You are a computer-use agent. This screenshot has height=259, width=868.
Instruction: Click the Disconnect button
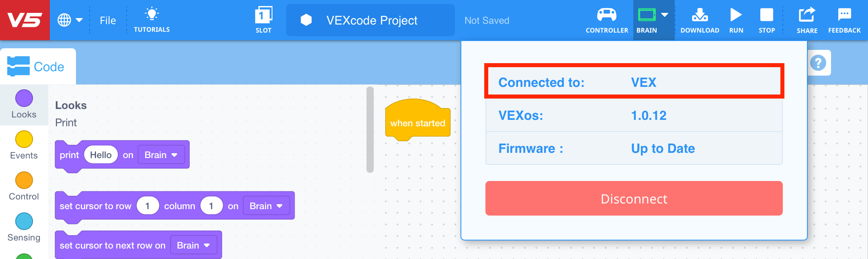coord(634,198)
